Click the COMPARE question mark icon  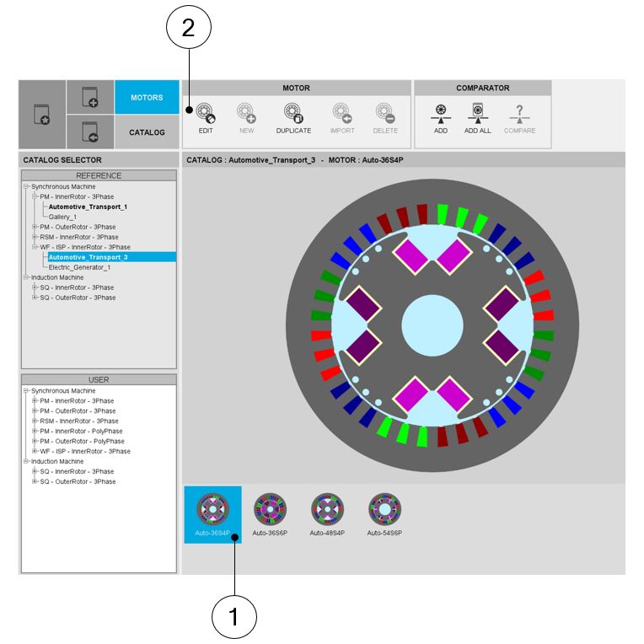519,114
